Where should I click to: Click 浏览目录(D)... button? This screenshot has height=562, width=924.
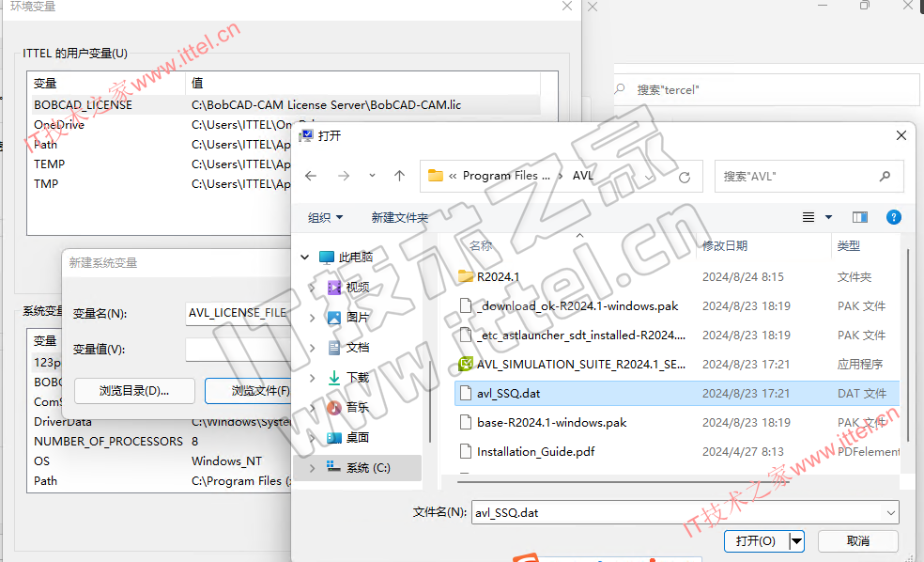click(134, 390)
